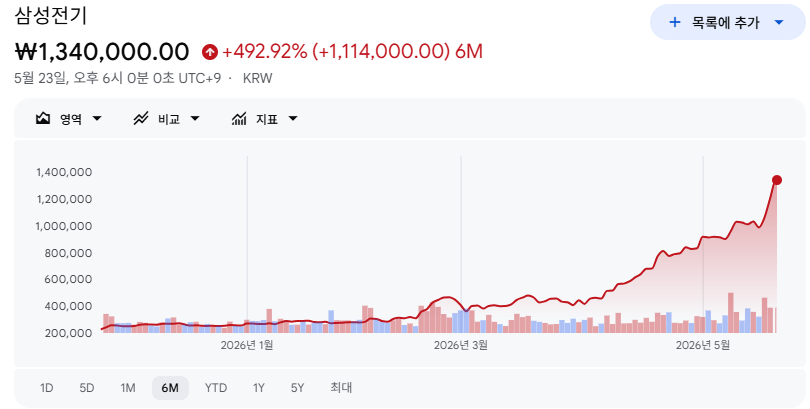The image size is (810, 409).
Task: Click the 영역 area chart icon
Action: (x=43, y=119)
